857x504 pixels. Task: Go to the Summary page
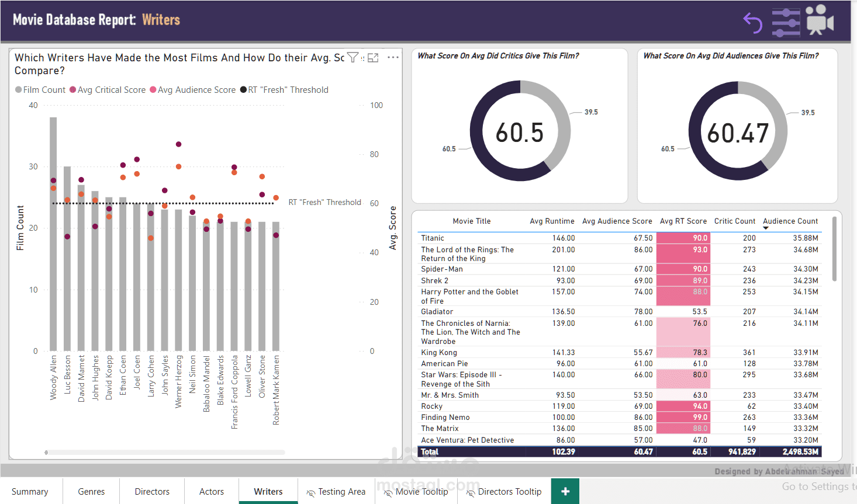[x=30, y=491]
